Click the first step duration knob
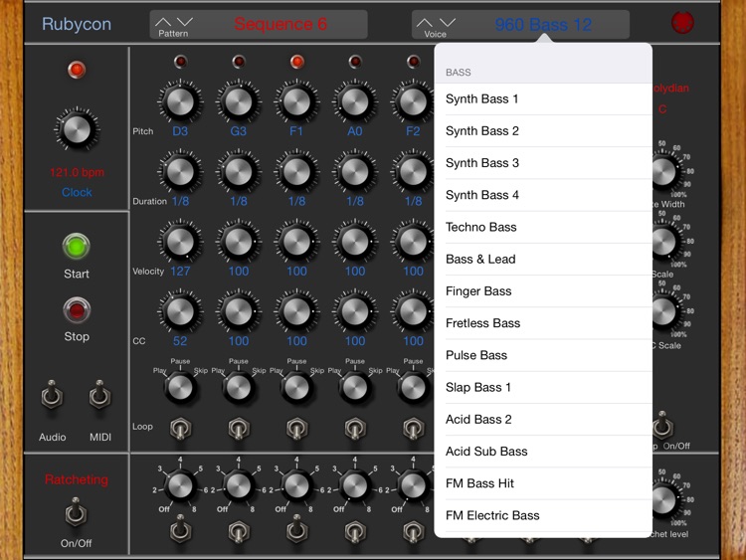Image resolution: width=746 pixels, height=560 pixels. [x=180, y=171]
